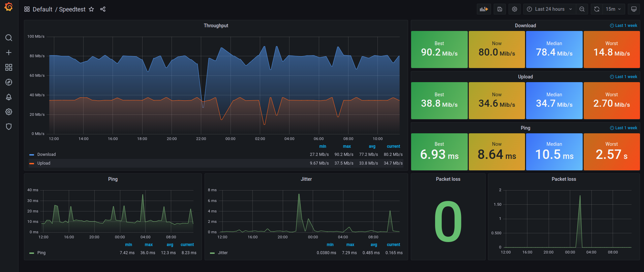
Task: Toggle the Upload series in Throughput legend
Action: [x=44, y=163]
